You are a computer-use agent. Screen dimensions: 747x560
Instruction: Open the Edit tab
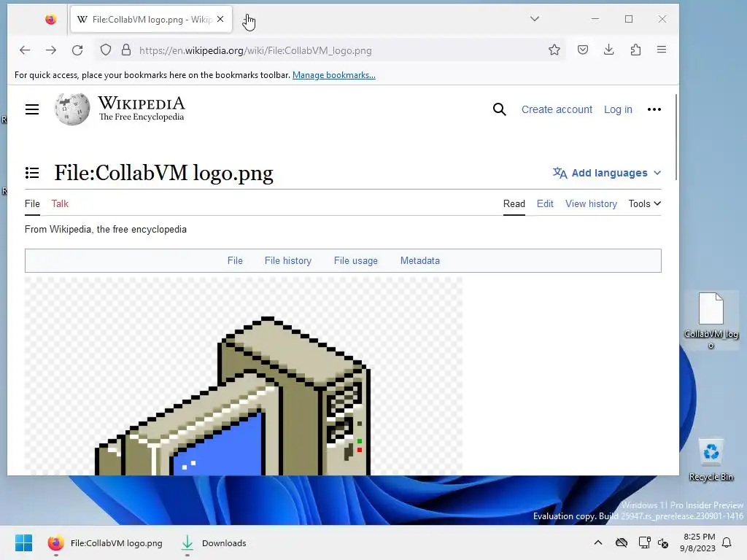545,204
